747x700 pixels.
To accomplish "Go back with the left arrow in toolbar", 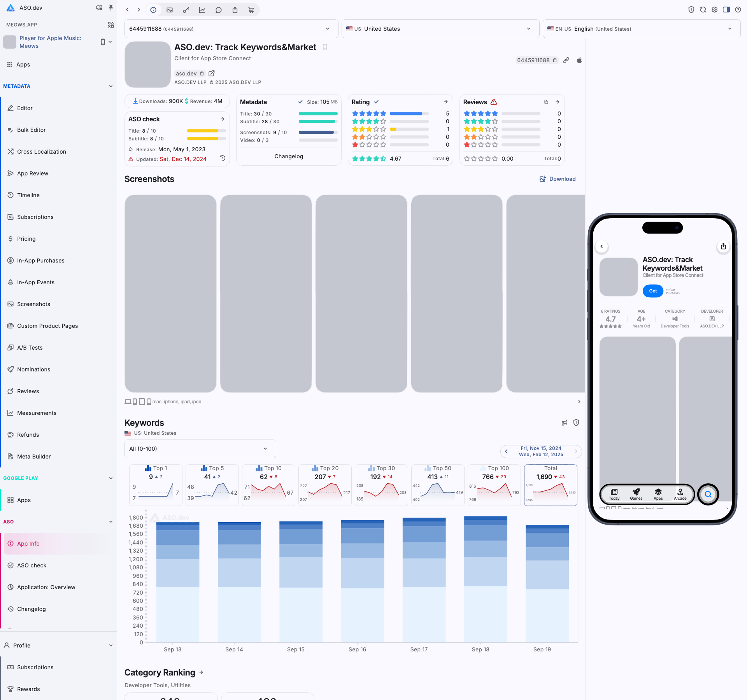I will coord(127,10).
